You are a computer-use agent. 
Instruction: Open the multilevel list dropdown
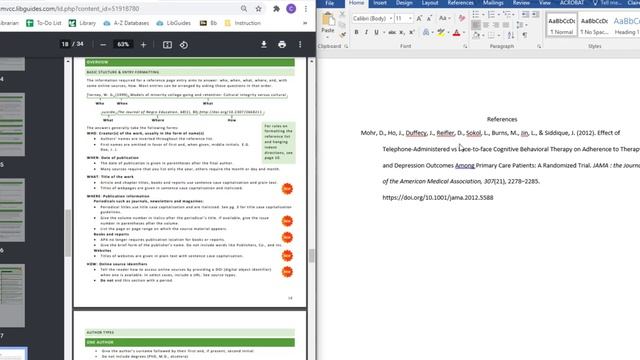point(513,15)
